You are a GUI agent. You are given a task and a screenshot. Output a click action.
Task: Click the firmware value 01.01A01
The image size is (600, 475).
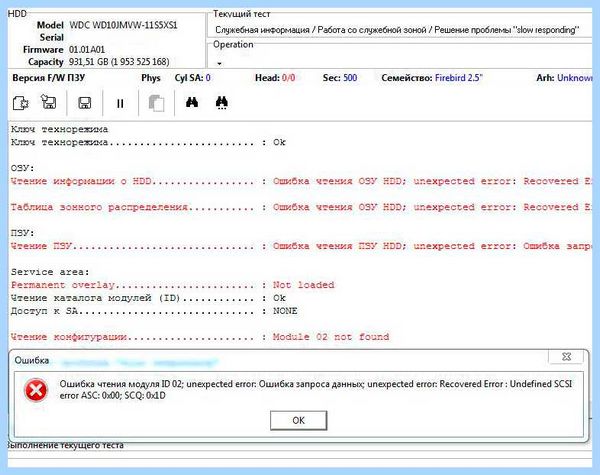[x=87, y=50]
